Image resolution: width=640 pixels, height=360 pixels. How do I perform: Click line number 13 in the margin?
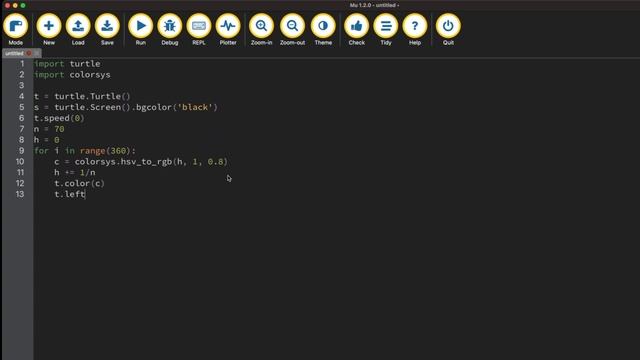[20, 194]
